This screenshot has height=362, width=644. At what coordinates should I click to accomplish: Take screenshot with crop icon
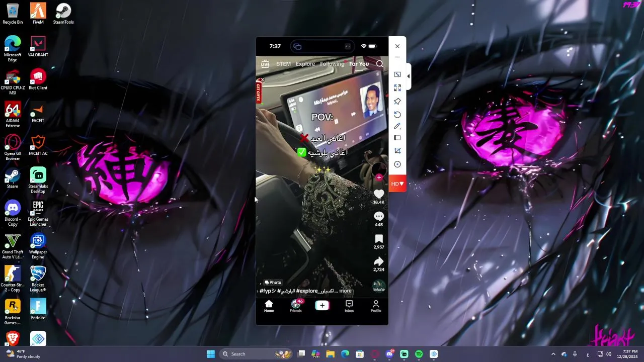click(397, 151)
